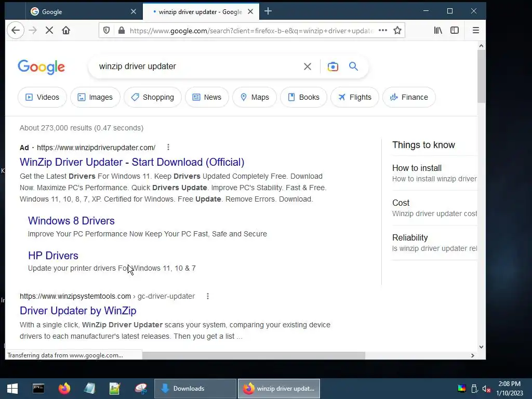Bookmark this page with star
The image size is (532, 399).
tap(397, 30)
